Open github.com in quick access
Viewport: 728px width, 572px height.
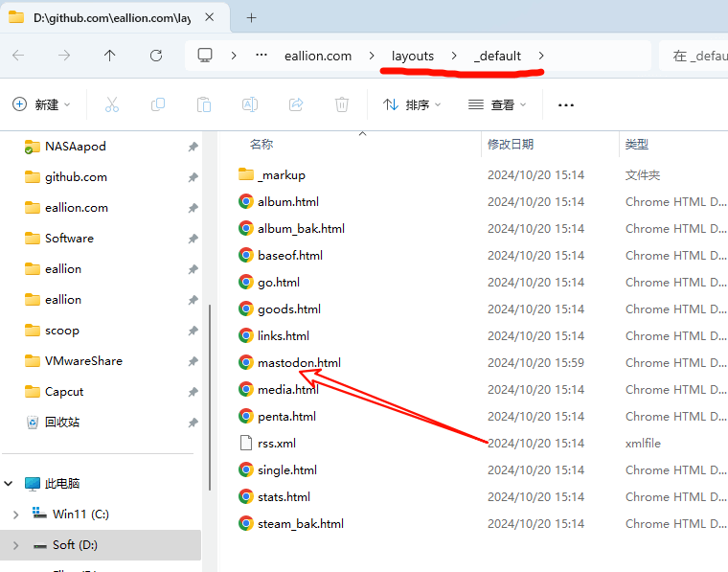(x=76, y=177)
